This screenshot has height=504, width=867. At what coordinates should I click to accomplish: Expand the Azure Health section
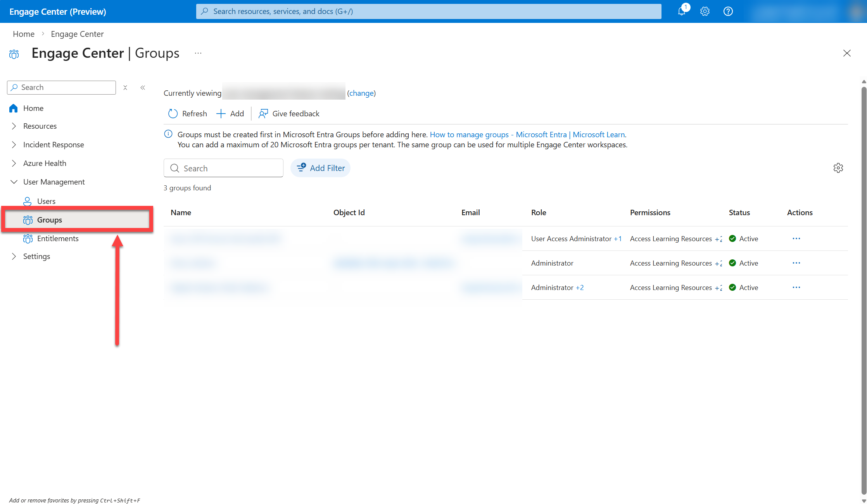14,163
